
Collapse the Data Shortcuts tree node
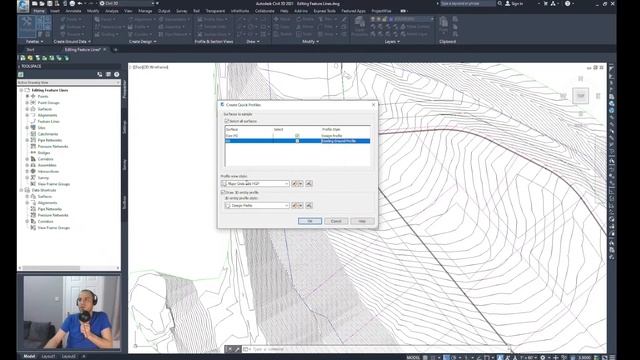point(22,190)
